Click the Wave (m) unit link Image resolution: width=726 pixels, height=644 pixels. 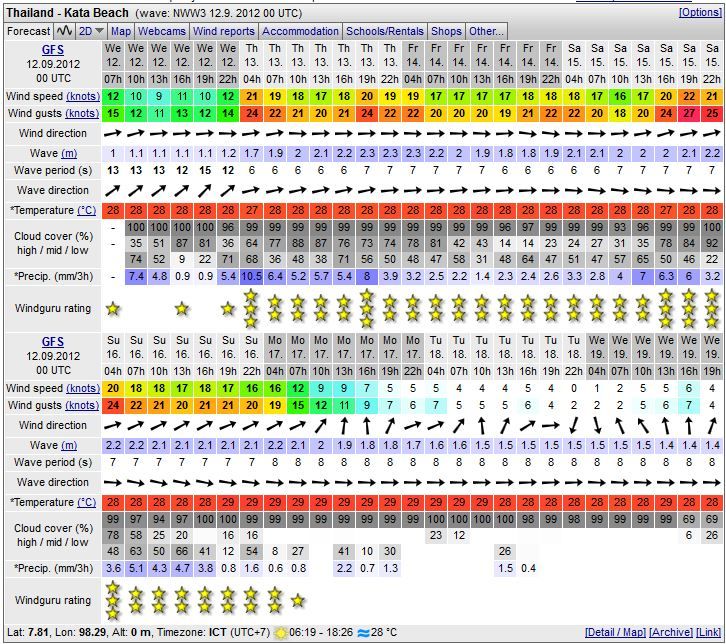[x=69, y=153]
